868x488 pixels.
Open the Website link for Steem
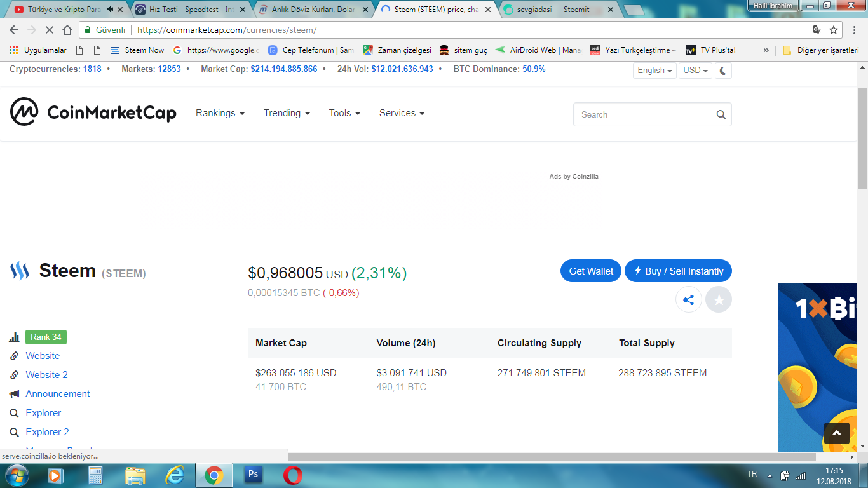click(x=43, y=356)
